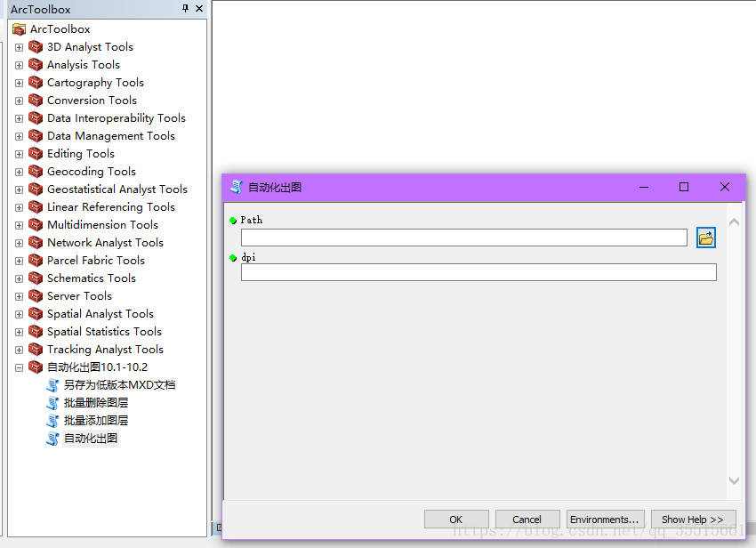The width and height of the screenshot is (756, 548).
Task: Click the 批量添加图层 script icon
Action: [52, 421]
